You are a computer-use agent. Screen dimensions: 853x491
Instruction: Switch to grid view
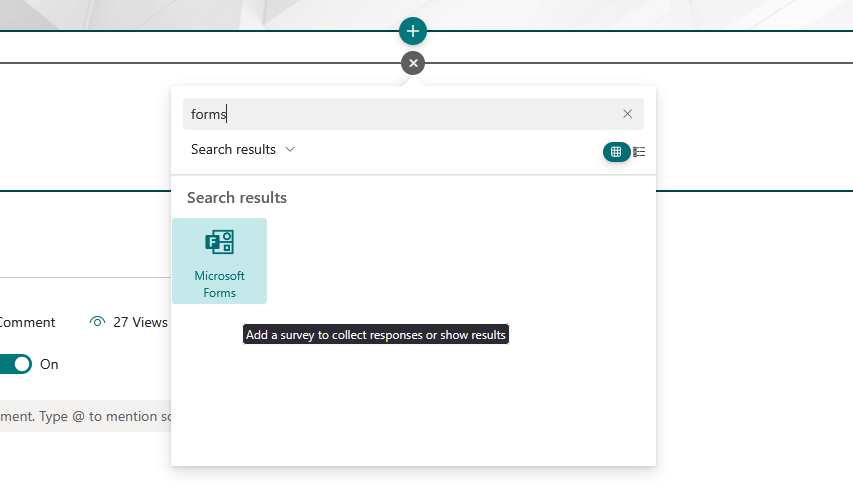(x=616, y=152)
